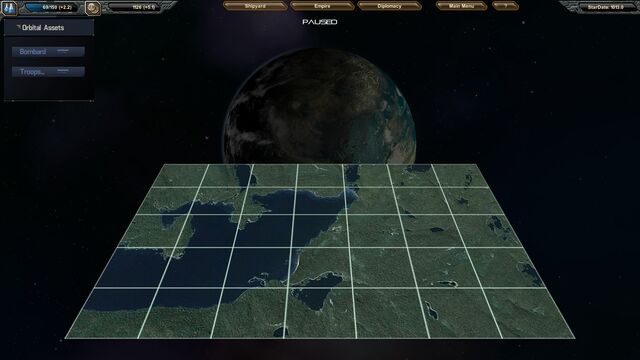Image resolution: width=640 pixels, height=360 pixels.
Task: Click the Troops button
Action: 48,72
